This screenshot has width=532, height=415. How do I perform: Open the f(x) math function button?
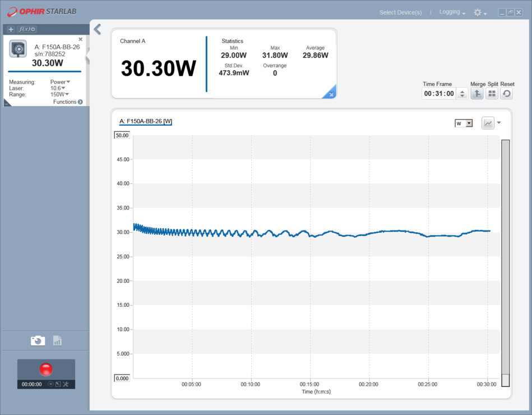(26, 29)
